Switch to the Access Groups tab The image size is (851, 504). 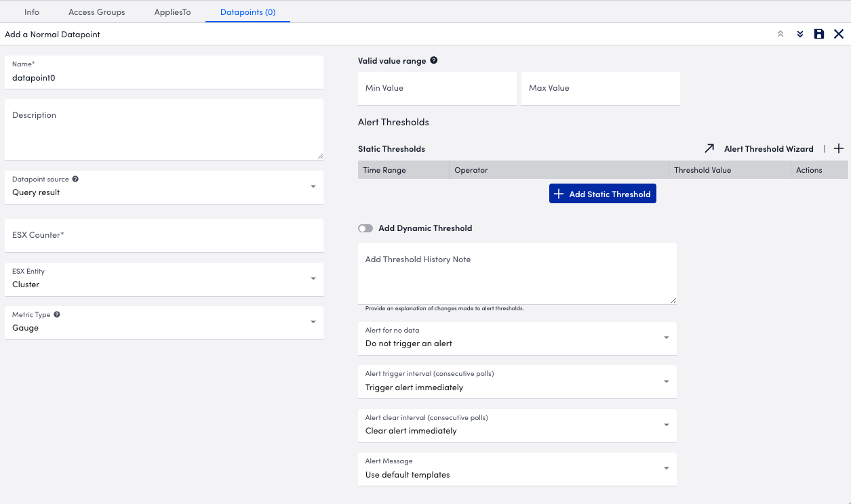click(x=97, y=12)
